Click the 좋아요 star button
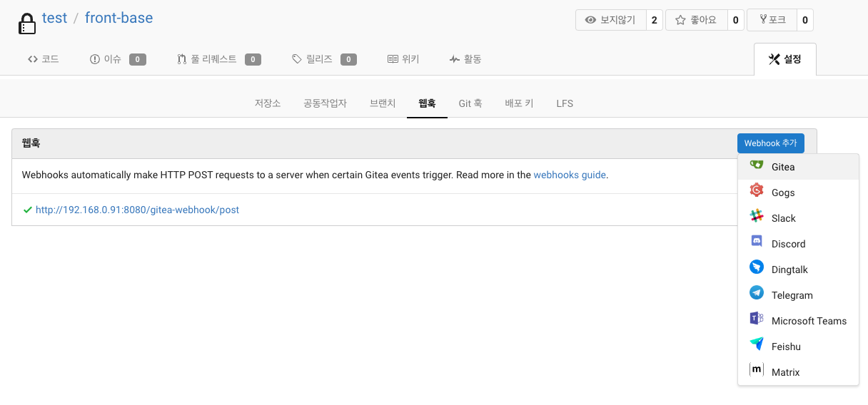868x405 pixels. [x=696, y=20]
